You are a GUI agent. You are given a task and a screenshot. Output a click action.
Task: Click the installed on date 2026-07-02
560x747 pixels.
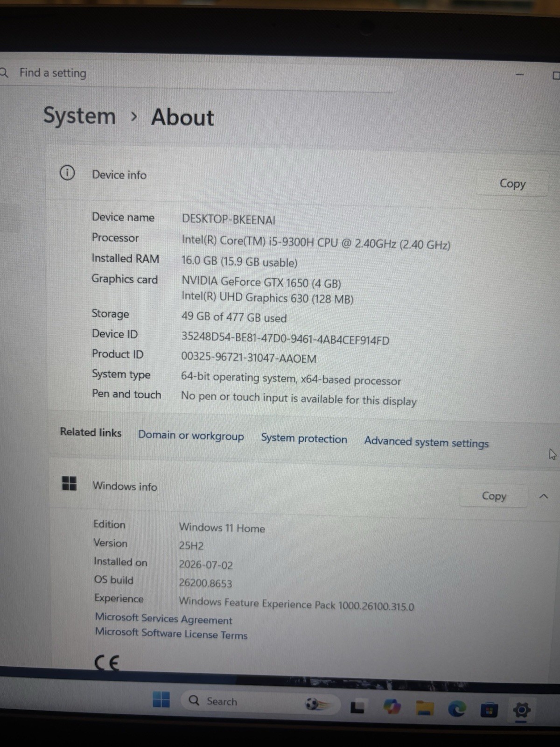pyautogui.click(x=206, y=564)
